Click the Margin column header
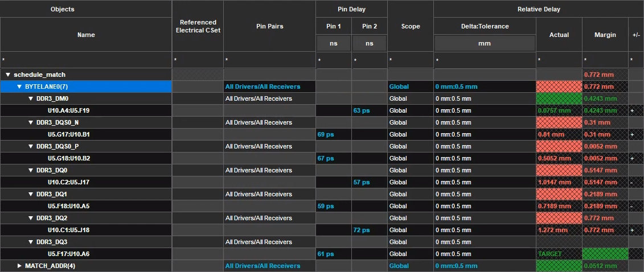Image resolution: width=644 pixels, height=272 pixels. tap(605, 35)
